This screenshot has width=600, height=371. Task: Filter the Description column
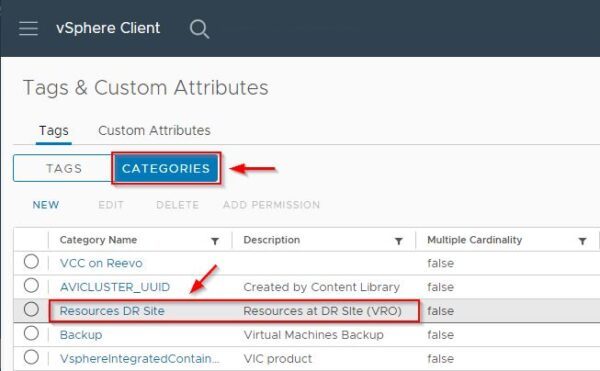tap(399, 241)
